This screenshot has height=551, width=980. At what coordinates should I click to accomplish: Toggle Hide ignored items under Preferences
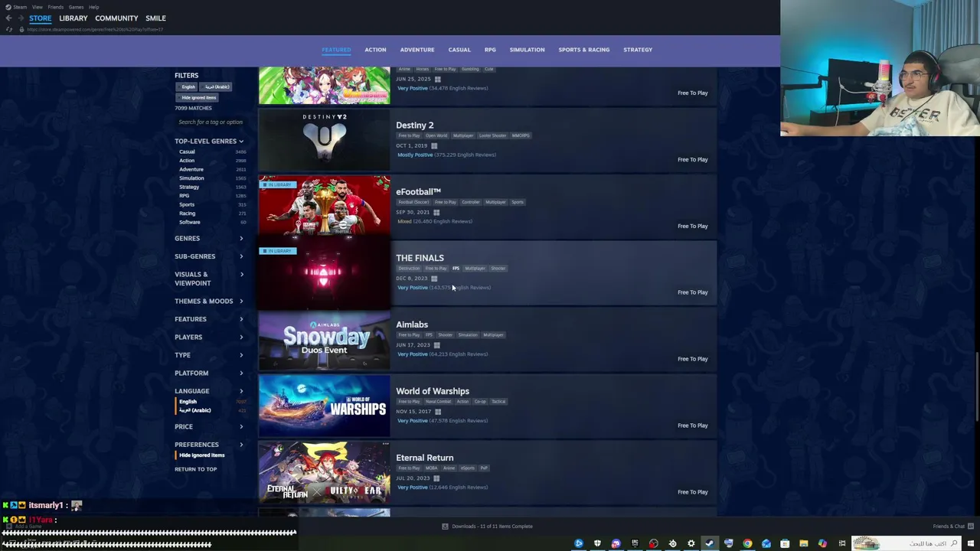201,455
